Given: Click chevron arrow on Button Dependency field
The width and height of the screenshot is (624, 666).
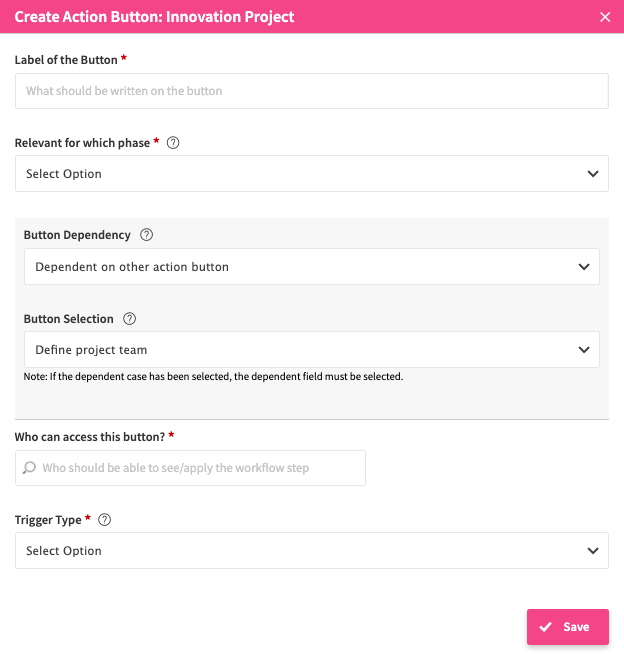Looking at the screenshot, I should coord(584,267).
